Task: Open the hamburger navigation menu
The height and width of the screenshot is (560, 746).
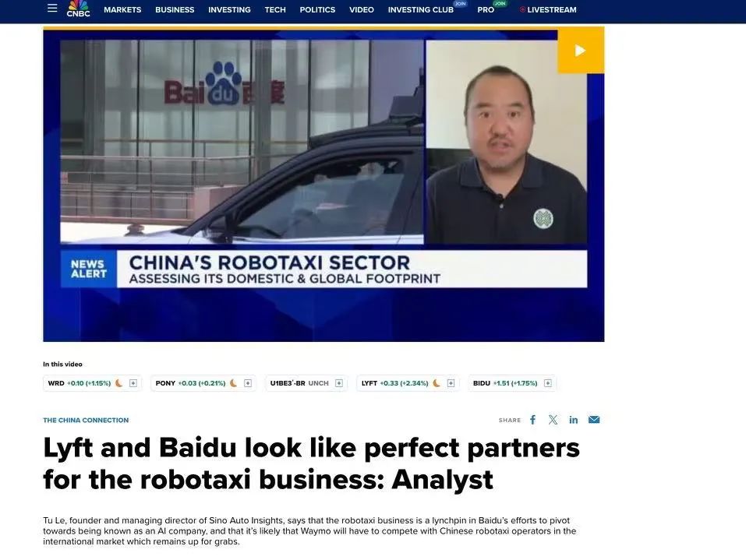Action: 52,8
